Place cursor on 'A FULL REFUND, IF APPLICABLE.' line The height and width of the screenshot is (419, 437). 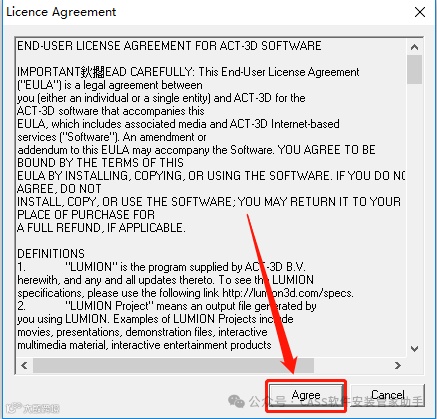[x=101, y=228]
